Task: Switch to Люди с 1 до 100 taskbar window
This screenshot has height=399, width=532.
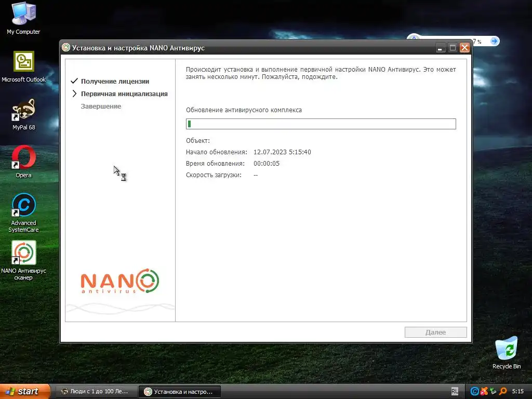Action: 96,391
